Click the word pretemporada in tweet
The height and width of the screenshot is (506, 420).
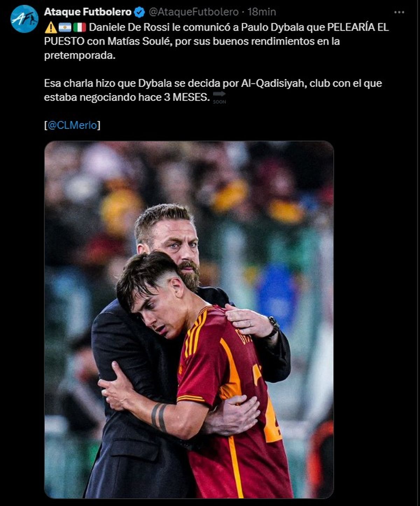tap(79, 55)
